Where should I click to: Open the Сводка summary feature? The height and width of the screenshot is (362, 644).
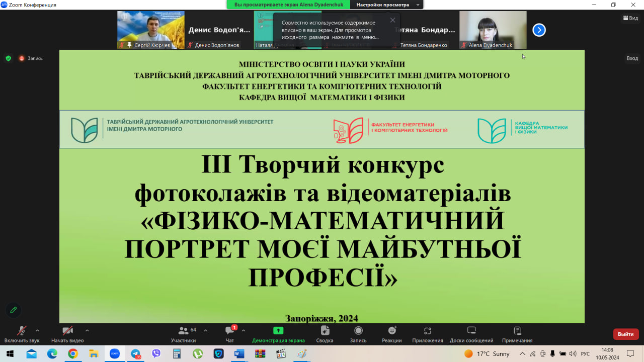click(x=325, y=334)
